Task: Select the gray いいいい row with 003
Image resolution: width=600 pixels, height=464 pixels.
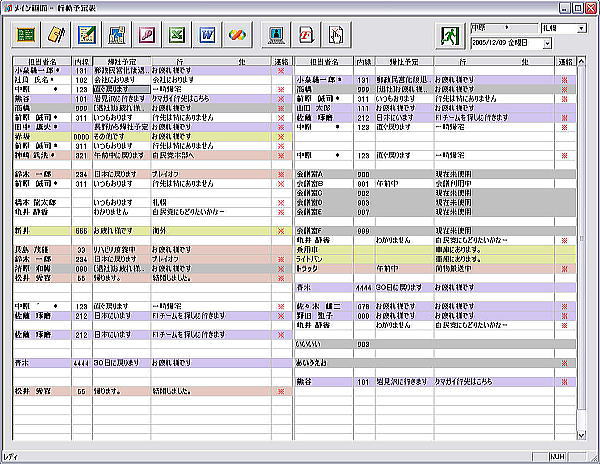Action: (435, 344)
